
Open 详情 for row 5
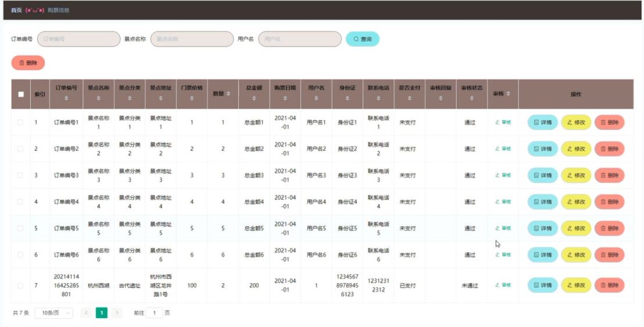(x=542, y=228)
